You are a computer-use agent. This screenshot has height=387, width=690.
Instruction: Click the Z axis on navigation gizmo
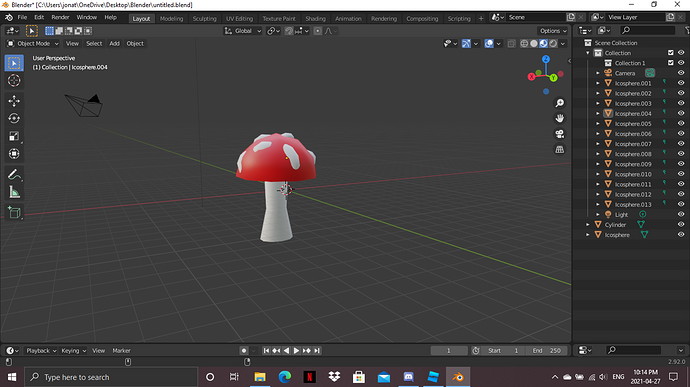tap(546, 59)
